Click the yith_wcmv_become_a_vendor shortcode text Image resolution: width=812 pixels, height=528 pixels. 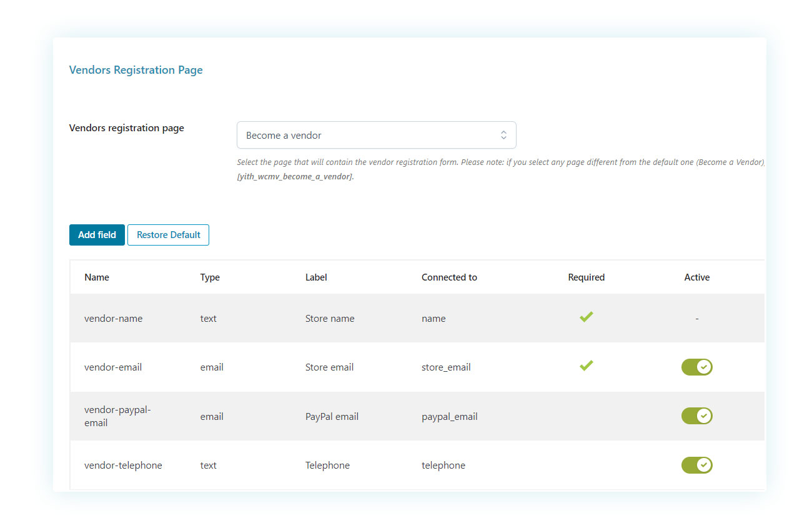click(295, 177)
